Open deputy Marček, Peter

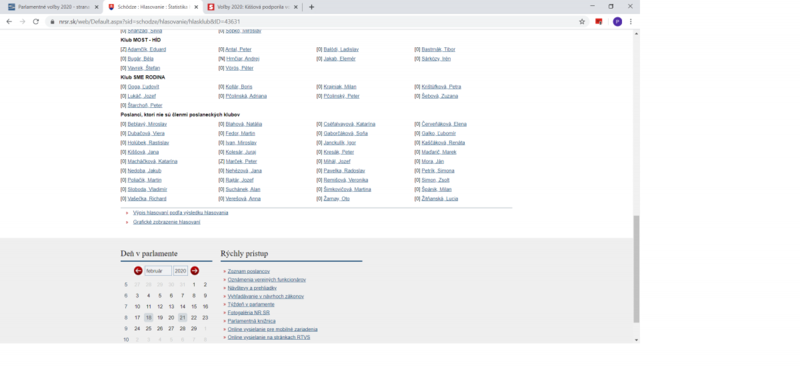point(241,161)
